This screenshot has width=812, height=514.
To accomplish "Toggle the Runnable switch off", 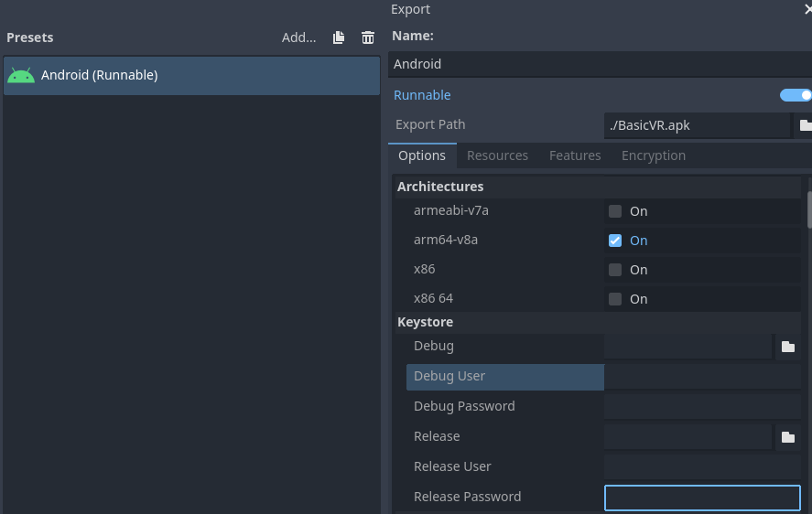I will 795,95.
